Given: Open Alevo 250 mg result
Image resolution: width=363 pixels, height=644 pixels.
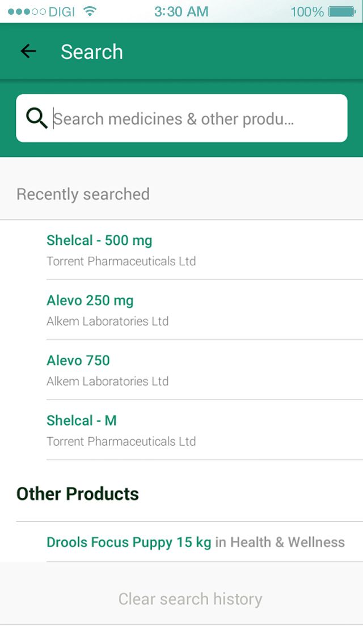Looking at the screenshot, I should 90,300.
